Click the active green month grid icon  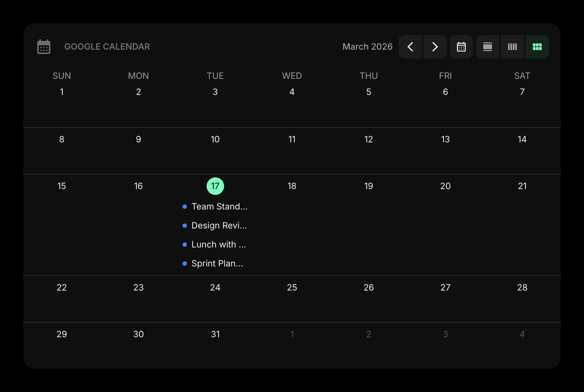537,47
